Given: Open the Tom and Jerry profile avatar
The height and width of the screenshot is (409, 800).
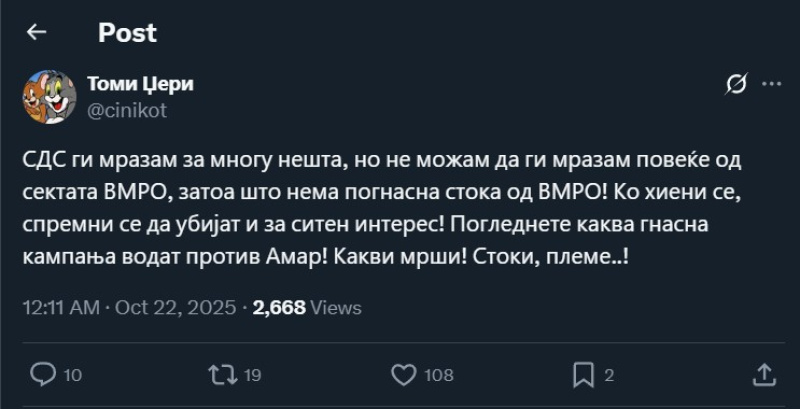Looking at the screenshot, I should pos(49,97).
